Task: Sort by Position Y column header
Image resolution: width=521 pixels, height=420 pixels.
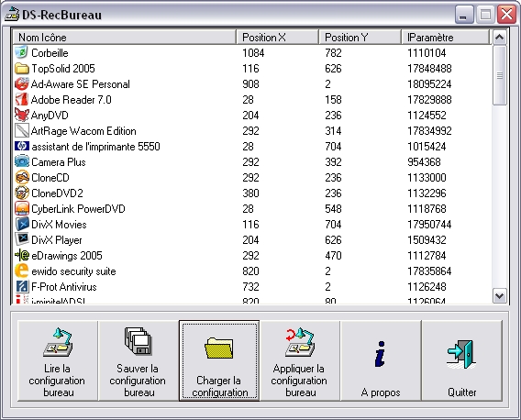Action: click(x=360, y=38)
